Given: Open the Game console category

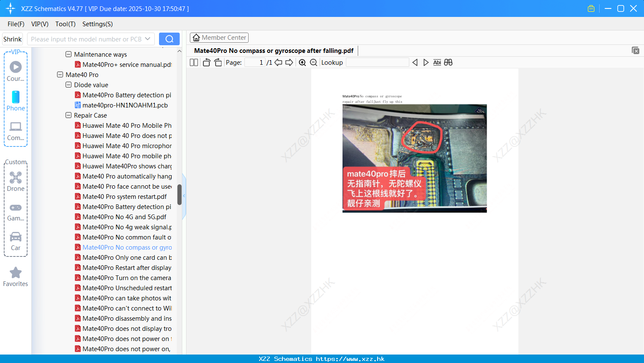Looking at the screenshot, I should tap(16, 212).
